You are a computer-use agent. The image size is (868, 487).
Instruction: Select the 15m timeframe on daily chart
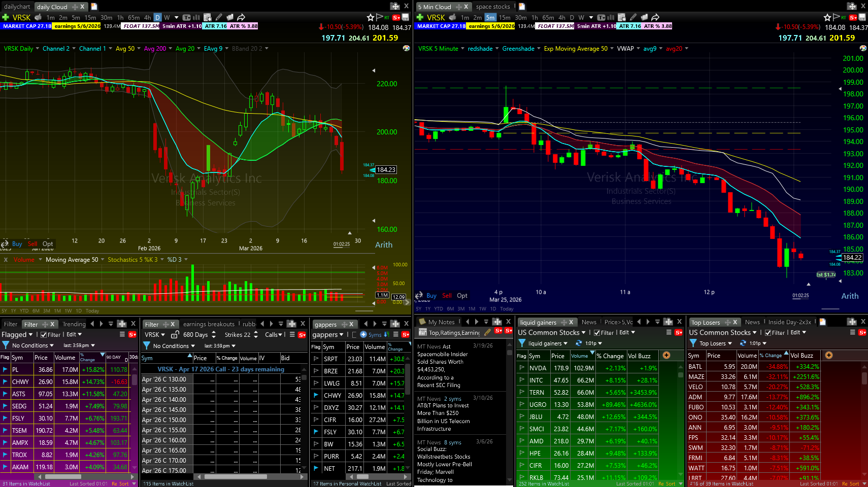pyautogui.click(x=90, y=17)
